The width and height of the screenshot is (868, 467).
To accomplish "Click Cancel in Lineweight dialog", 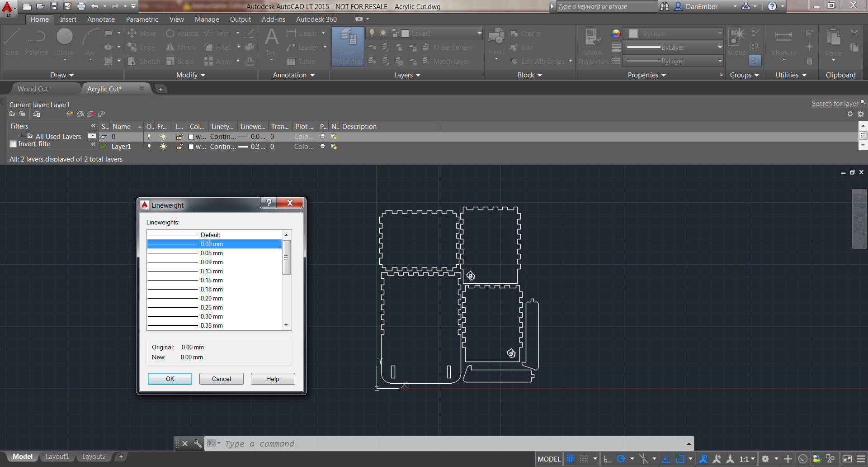I will click(x=222, y=379).
